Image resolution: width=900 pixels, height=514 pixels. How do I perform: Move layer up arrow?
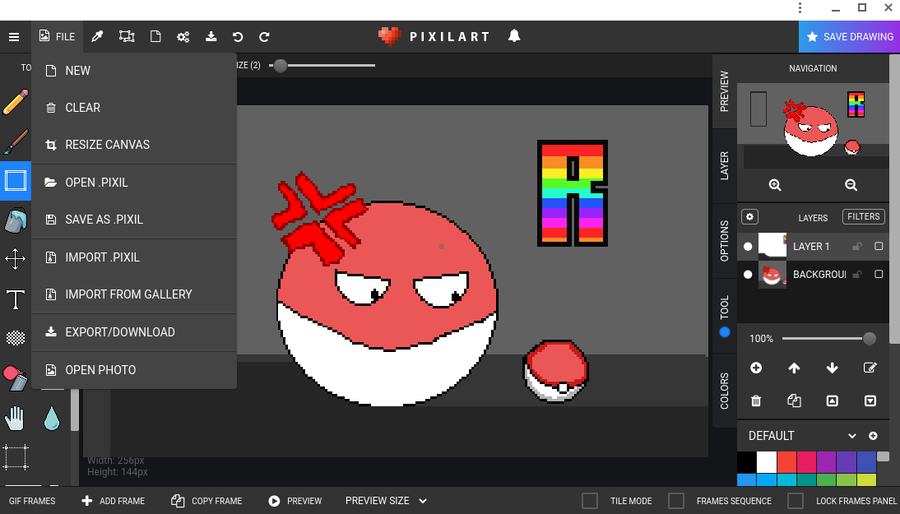point(794,368)
